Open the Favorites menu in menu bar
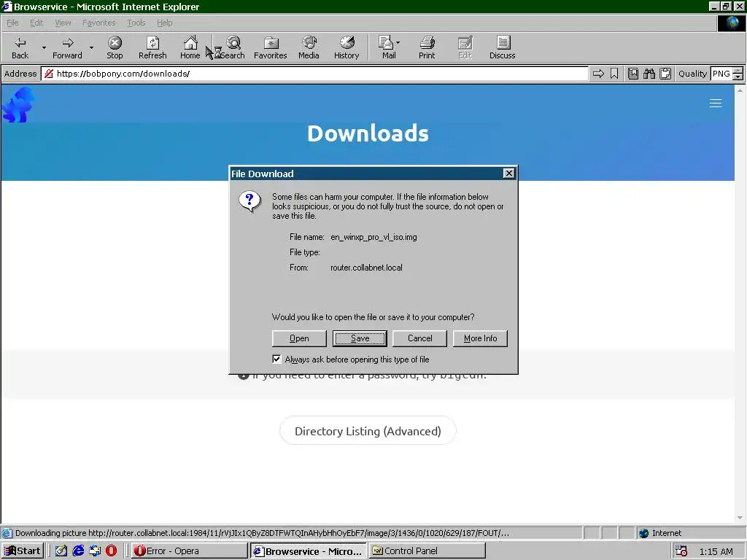 [98, 23]
